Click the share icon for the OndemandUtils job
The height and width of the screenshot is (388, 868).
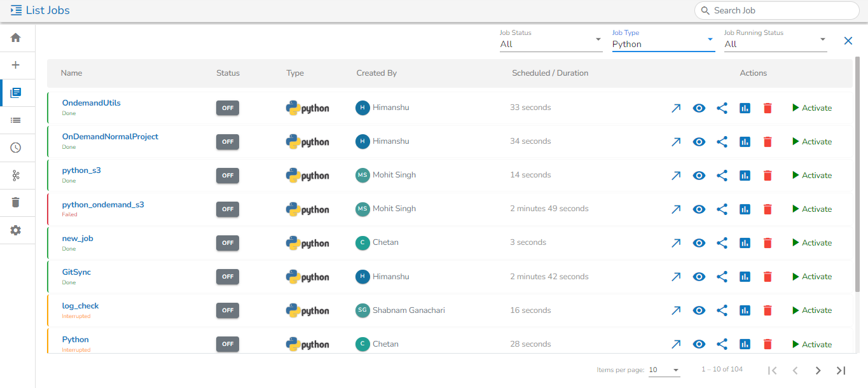pos(722,108)
